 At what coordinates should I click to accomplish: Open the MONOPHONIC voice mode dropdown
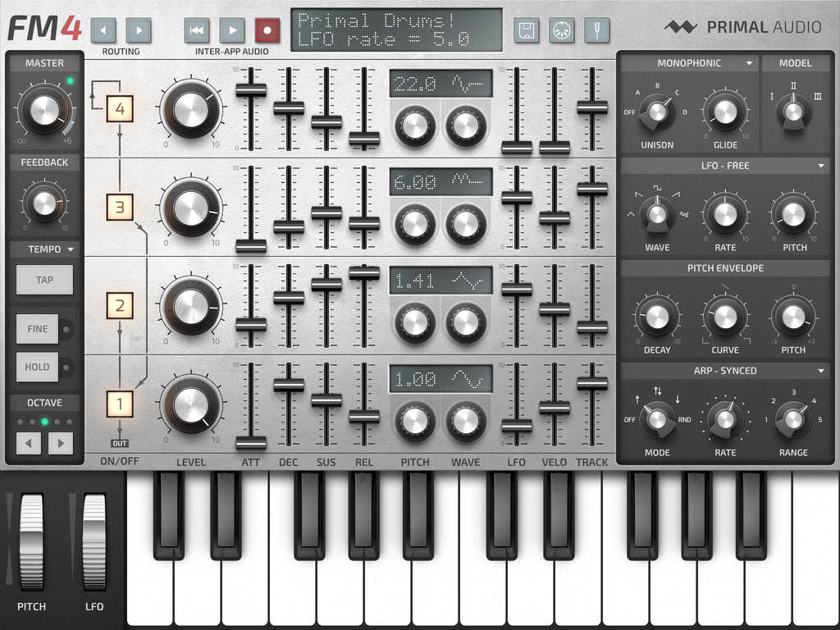(x=689, y=63)
